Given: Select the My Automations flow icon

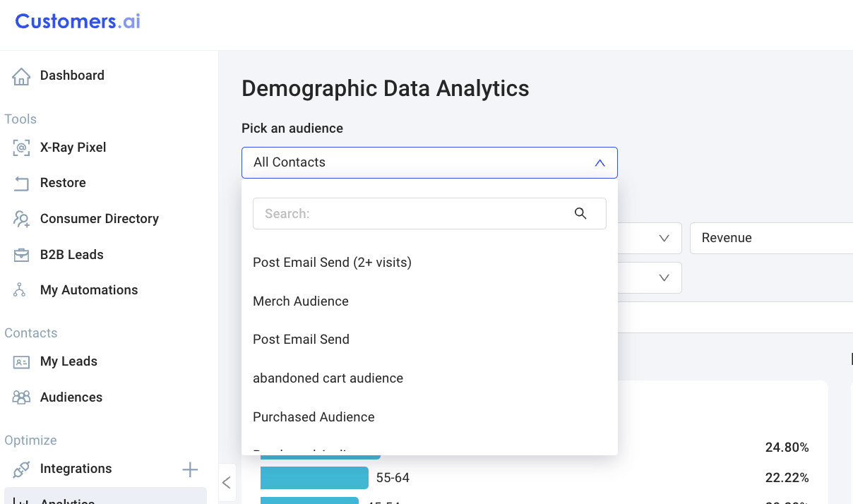Looking at the screenshot, I should [21, 289].
